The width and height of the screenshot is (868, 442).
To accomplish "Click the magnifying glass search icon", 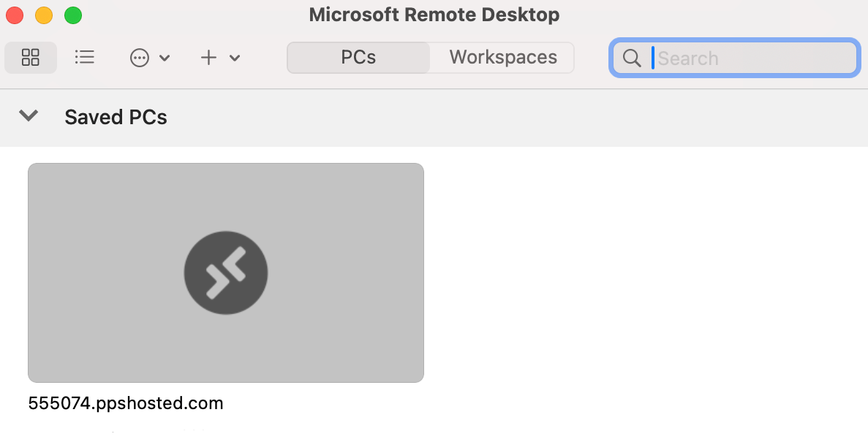I will pos(632,58).
